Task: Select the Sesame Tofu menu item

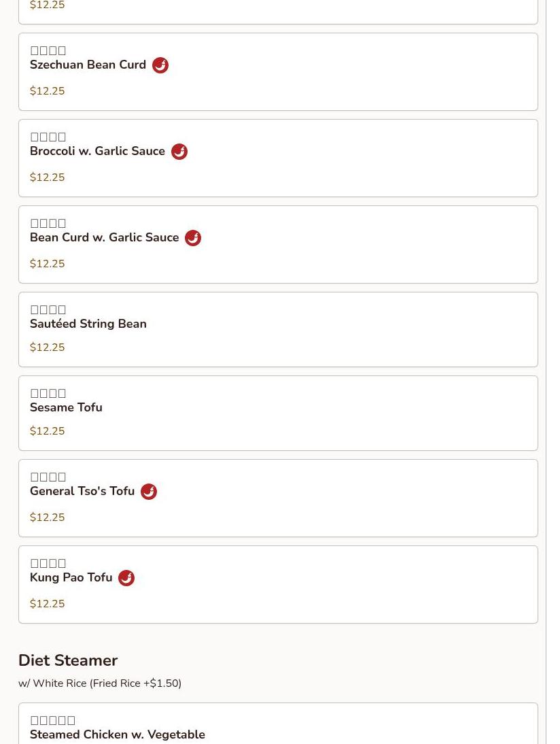Action: click(x=66, y=408)
